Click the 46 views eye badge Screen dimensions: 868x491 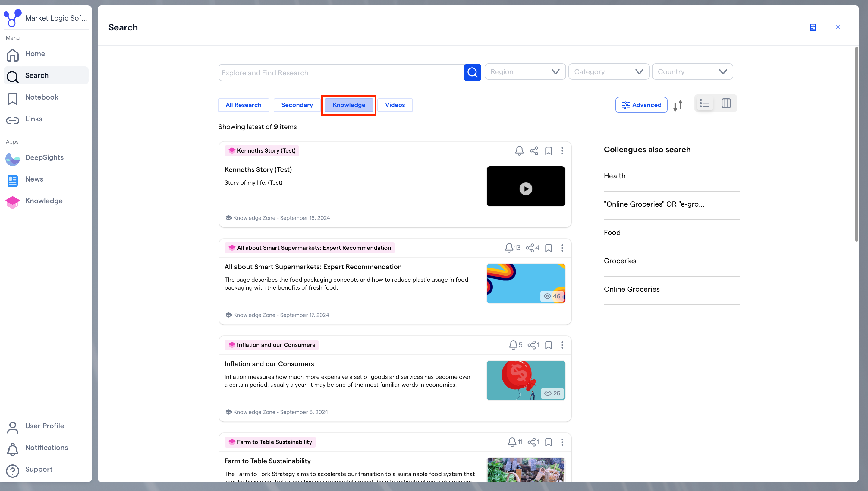click(552, 296)
